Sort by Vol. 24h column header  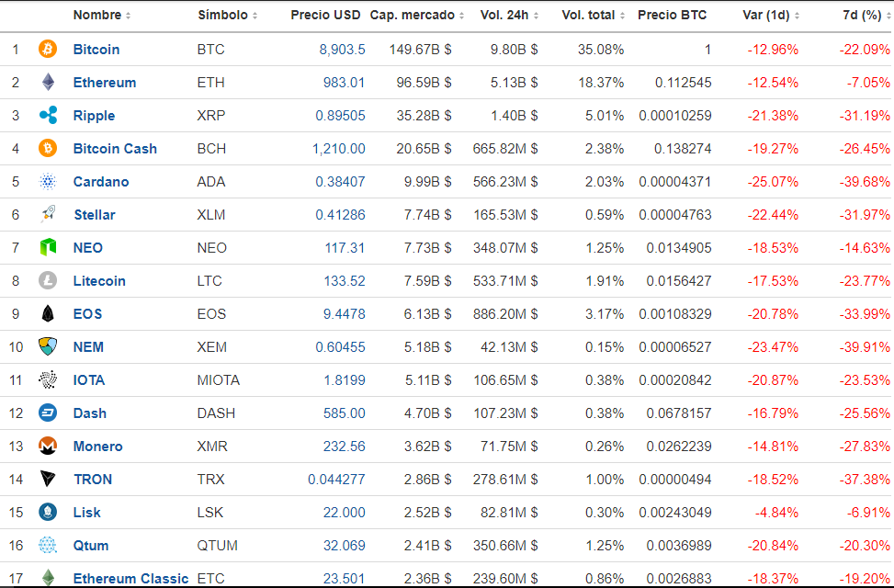pos(509,15)
